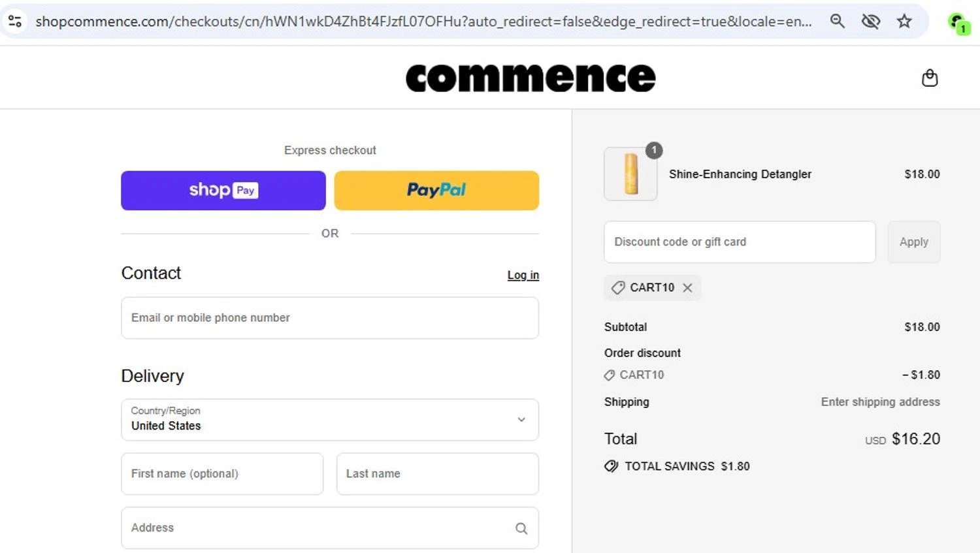Click the tag icon beside Order discount CART10
The height and width of the screenshot is (553, 980).
[x=610, y=375]
